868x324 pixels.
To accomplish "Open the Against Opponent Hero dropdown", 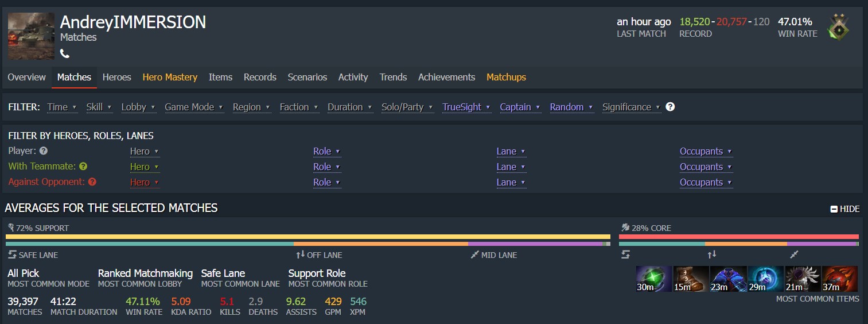I will [x=145, y=182].
